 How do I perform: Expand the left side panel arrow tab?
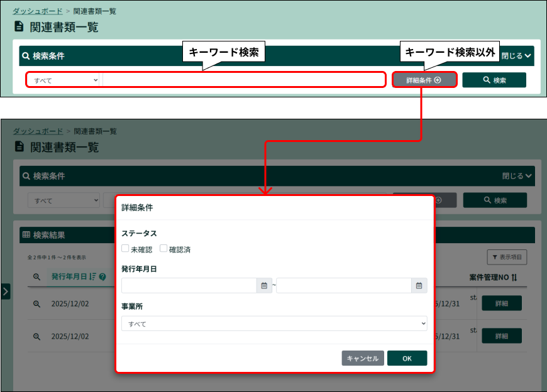pos(6,291)
